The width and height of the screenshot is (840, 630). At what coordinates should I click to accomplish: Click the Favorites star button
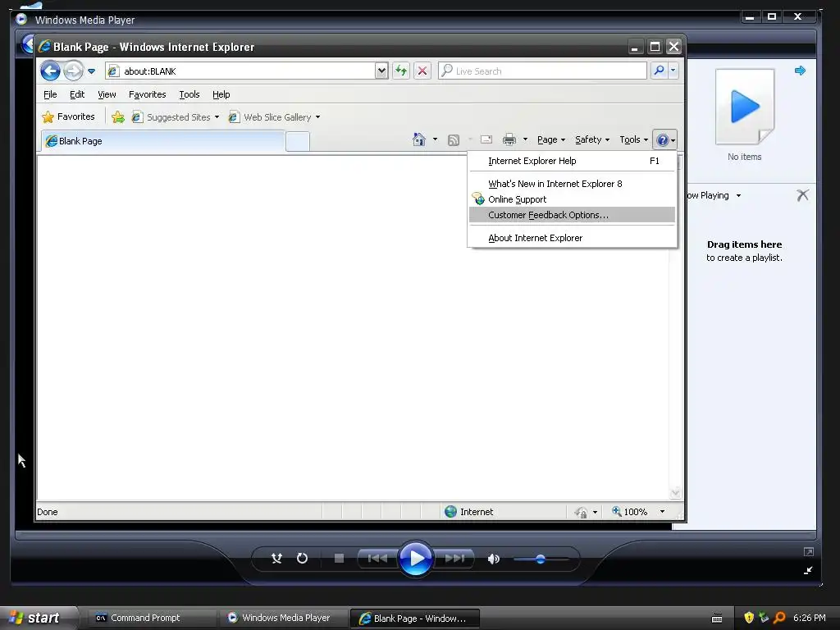pos(69,116)
